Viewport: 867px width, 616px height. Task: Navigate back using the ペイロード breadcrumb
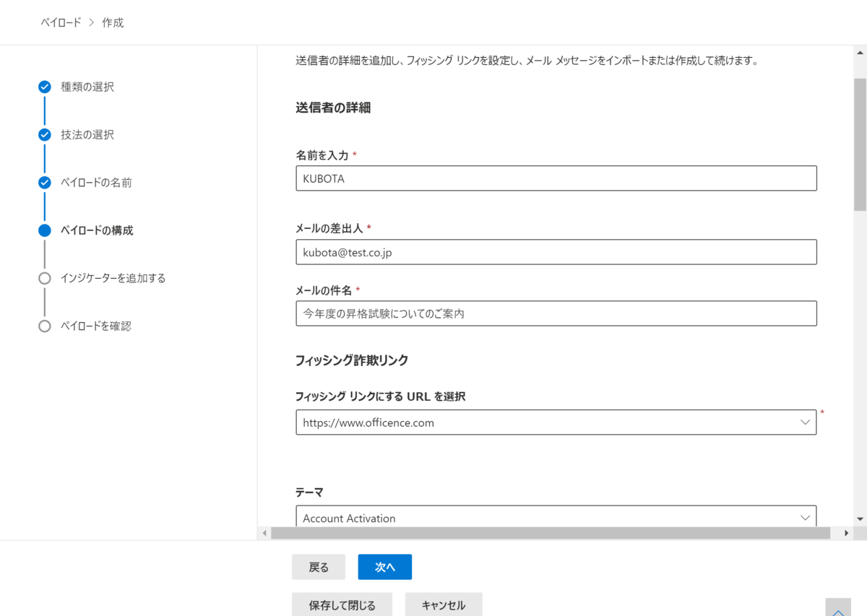tap(61, 22)
